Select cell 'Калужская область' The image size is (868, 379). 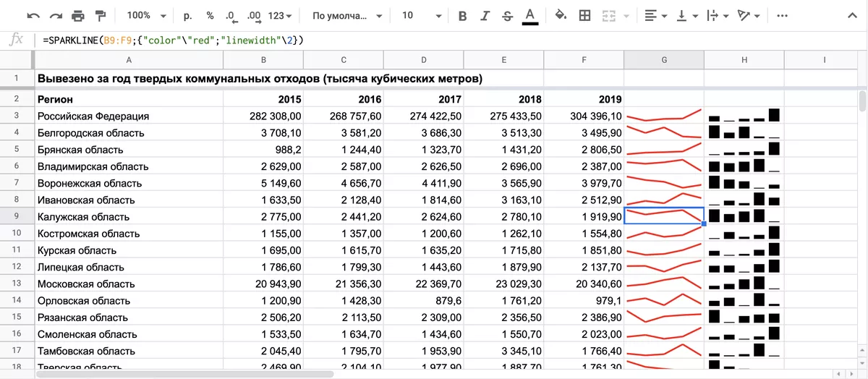click(x=129, y=216)
